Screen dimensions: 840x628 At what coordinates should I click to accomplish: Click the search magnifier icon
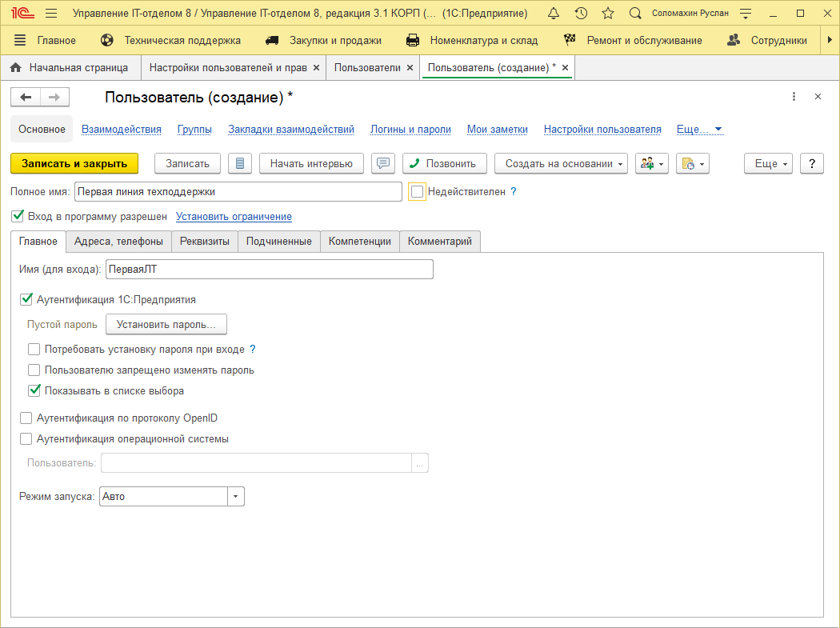[x=635, y=14]
